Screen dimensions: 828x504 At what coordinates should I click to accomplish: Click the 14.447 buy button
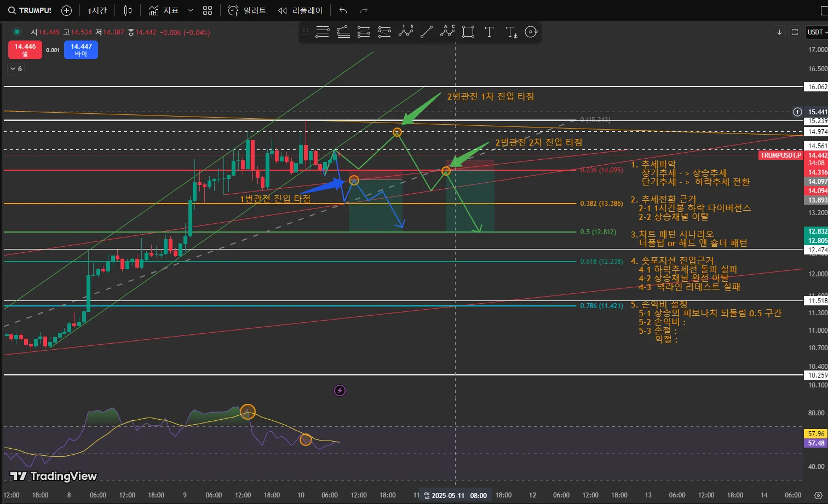click(81, 50)
